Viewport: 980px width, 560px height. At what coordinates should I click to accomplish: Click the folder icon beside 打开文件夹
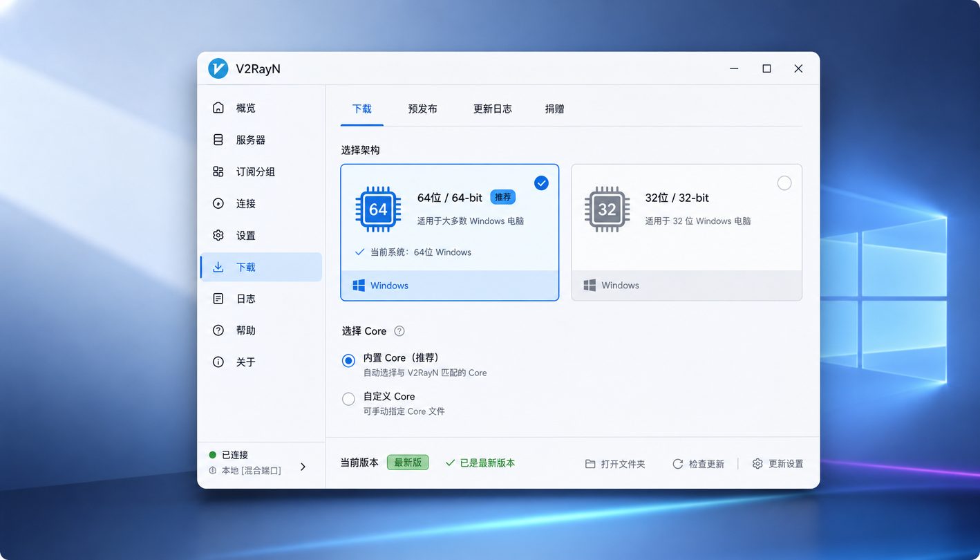(590, 464)
